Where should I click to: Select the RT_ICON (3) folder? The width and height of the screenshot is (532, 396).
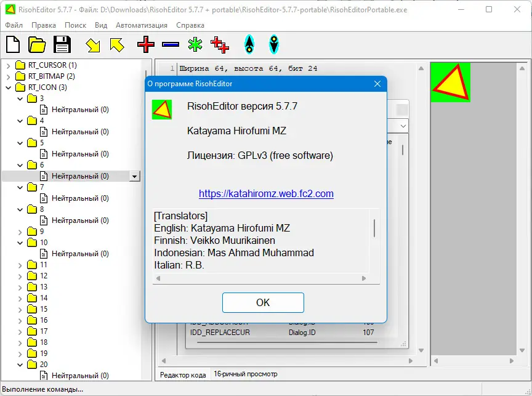point(47,87)
